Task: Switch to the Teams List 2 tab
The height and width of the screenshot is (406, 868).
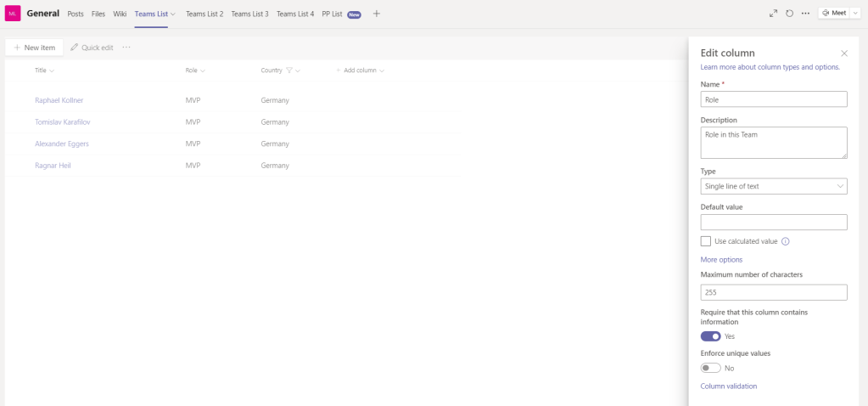Action: tap(204, 14)
